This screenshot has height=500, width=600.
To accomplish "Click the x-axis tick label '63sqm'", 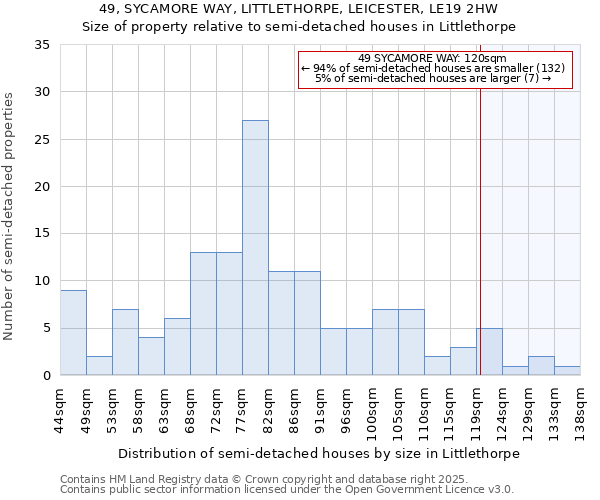I will click(163, 411).
